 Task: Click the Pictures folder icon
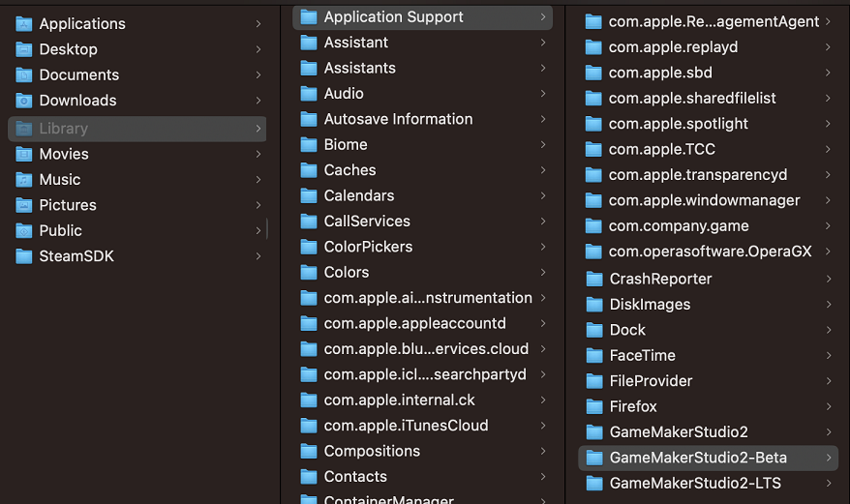[24, 205]
